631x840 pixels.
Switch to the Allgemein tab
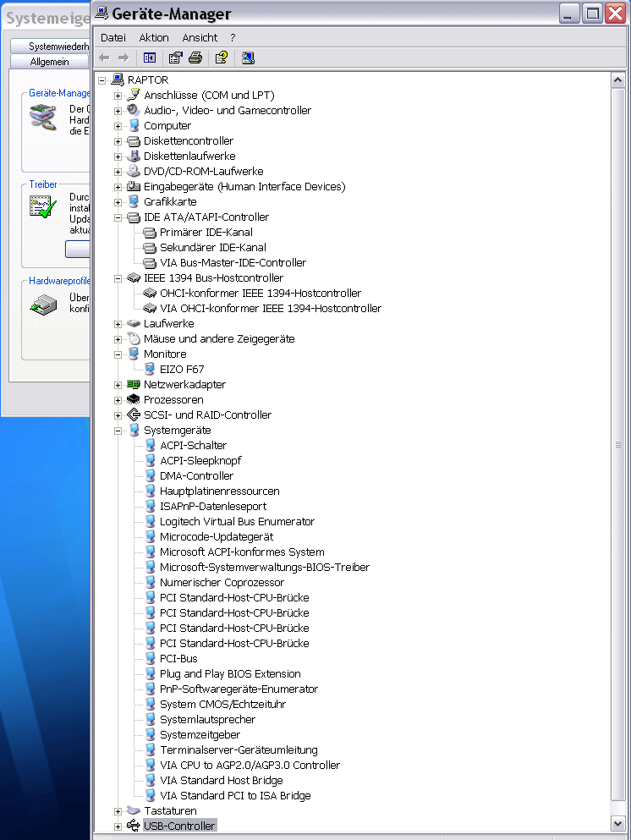click(x=49, y=62)
